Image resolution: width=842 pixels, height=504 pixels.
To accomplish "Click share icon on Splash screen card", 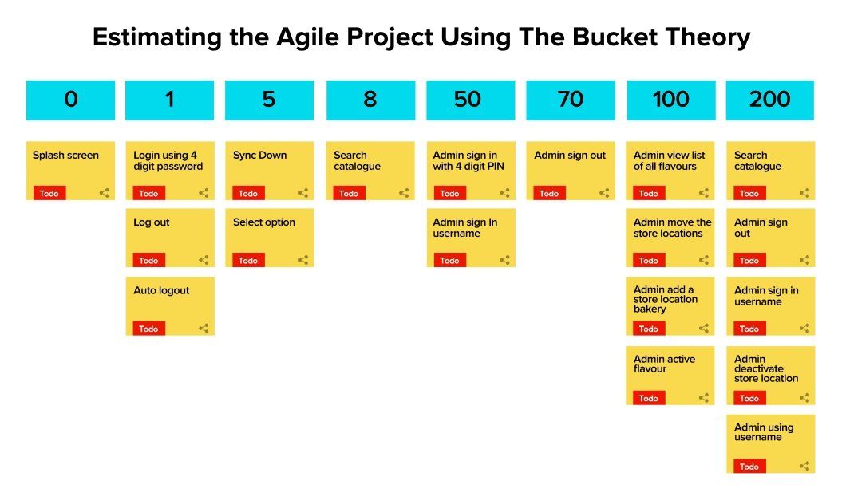I will click(105, 193).
